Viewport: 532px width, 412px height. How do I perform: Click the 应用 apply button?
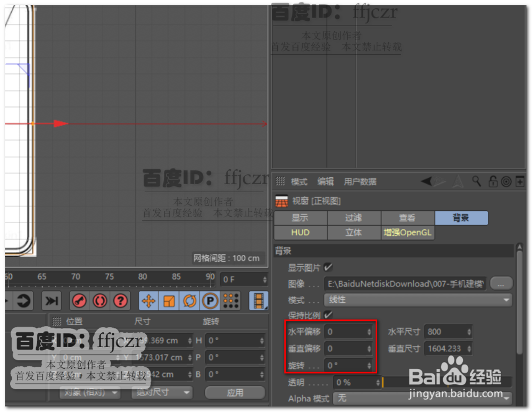[235, 393]
